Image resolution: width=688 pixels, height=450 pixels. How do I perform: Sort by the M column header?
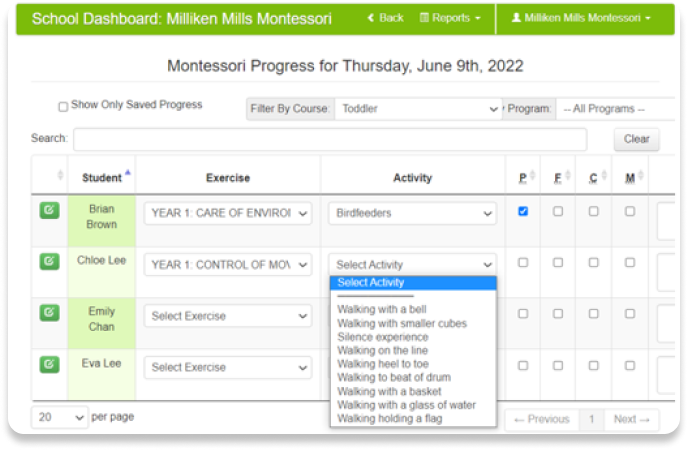click(630, 178)
